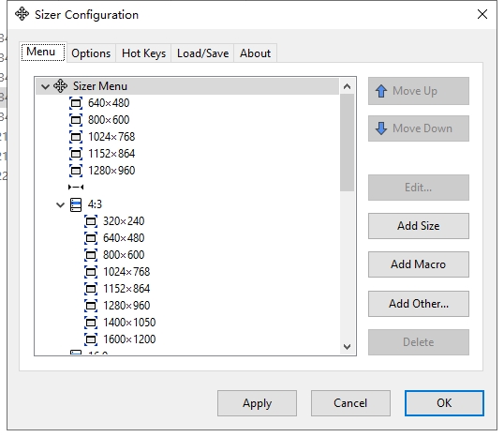Select the top-level 1280×960 label
The height and width of the screenshot is (437, 504).
click(x=111, y=171)
